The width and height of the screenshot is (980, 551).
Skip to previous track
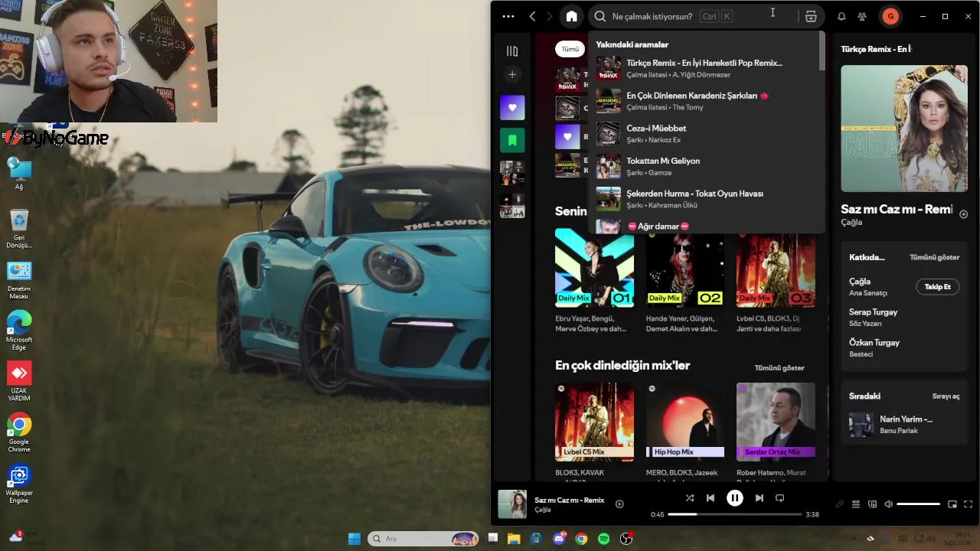pos(710,498)
